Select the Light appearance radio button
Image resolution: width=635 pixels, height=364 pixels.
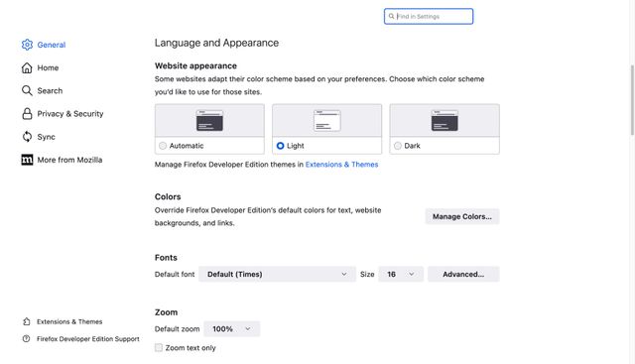pos(280,146)
